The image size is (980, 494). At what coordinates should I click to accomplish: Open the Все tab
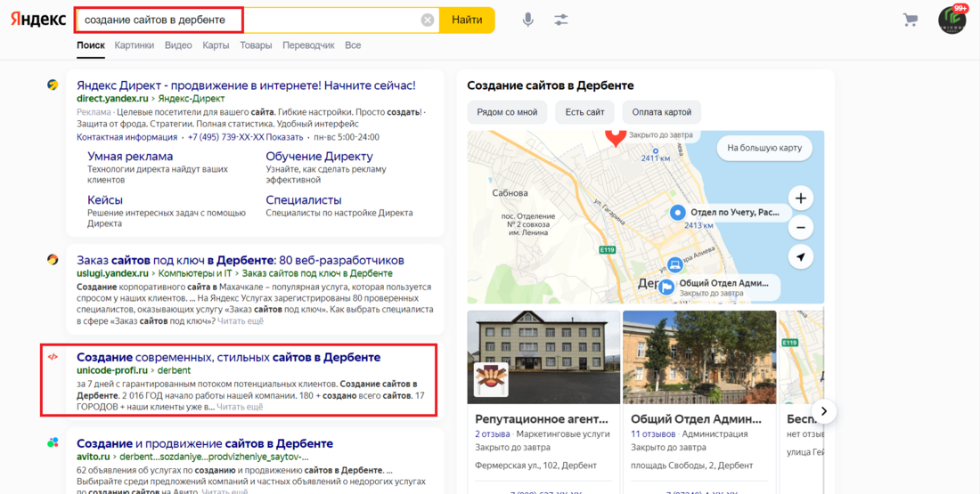coord(353,45)
